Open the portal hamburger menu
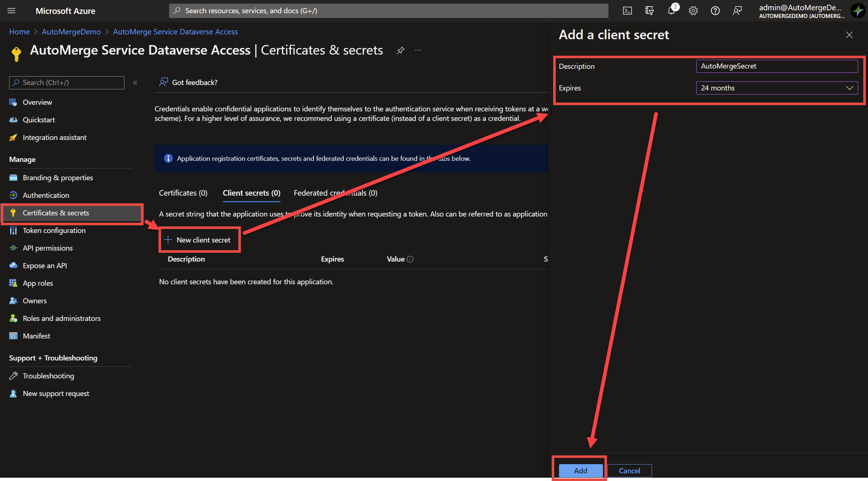The width and height of the screenshot is (868, 481). 11,11
